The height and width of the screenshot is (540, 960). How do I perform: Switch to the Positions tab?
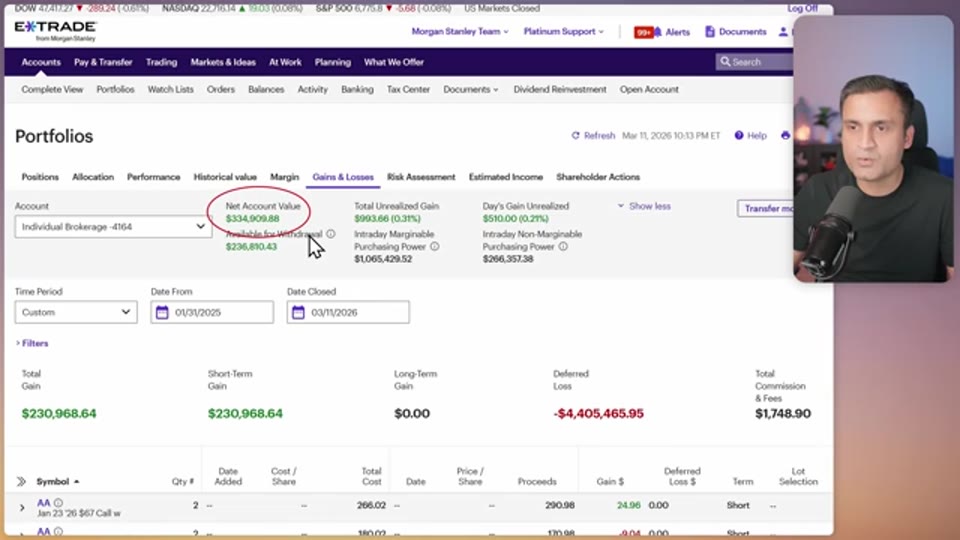[40, 177]
